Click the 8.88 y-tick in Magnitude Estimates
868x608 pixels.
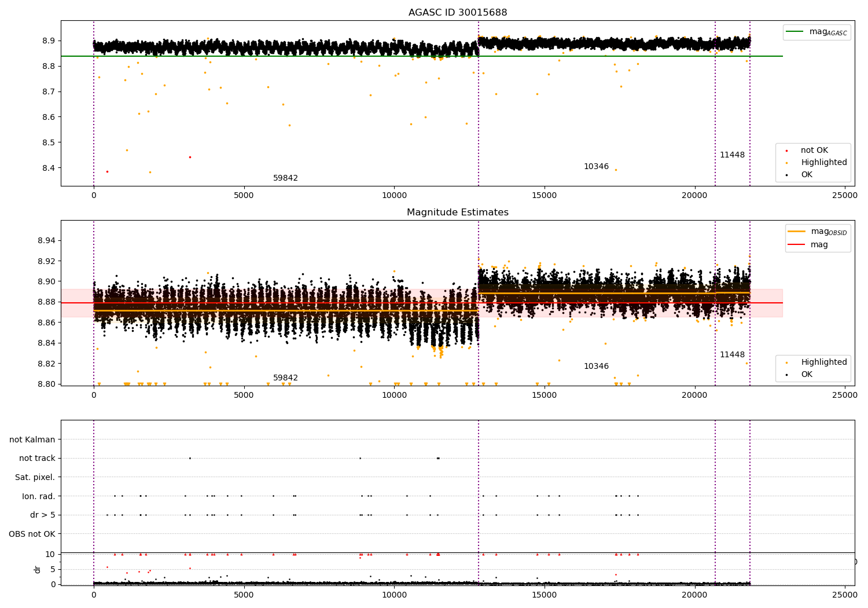(47, 302)
